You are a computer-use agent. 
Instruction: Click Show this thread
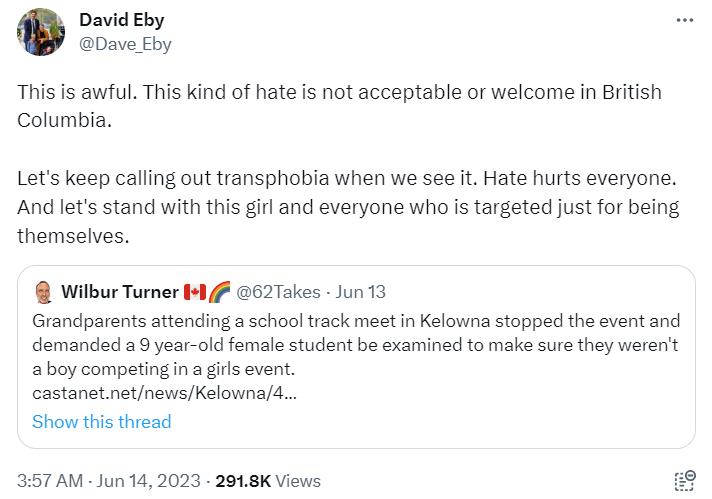(101, 421)
